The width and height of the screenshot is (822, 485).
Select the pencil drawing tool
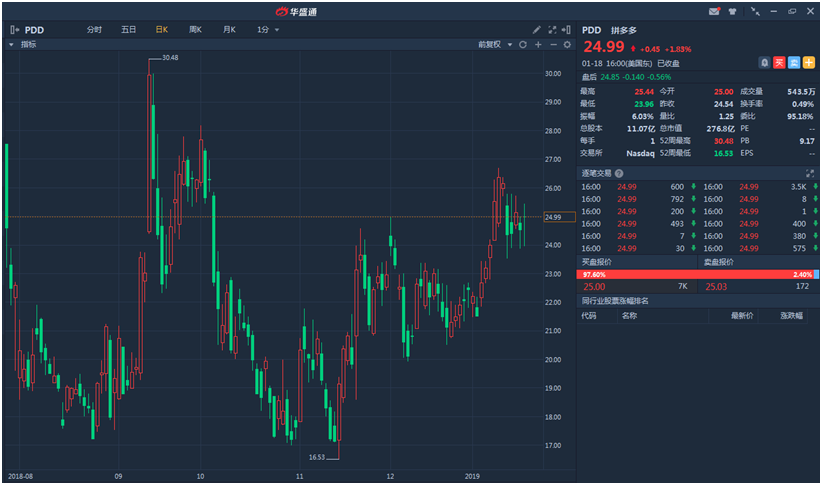[x=537, y=30]
